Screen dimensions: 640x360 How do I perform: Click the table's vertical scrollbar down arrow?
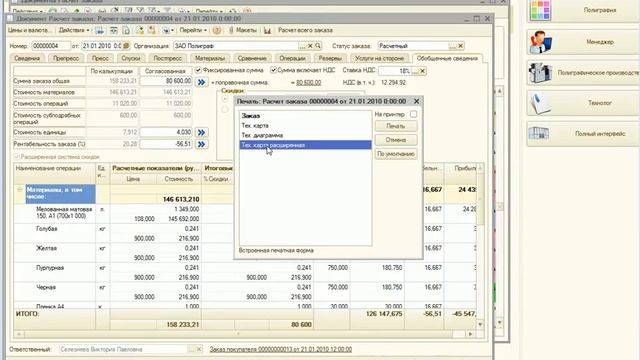pos(480,324)
